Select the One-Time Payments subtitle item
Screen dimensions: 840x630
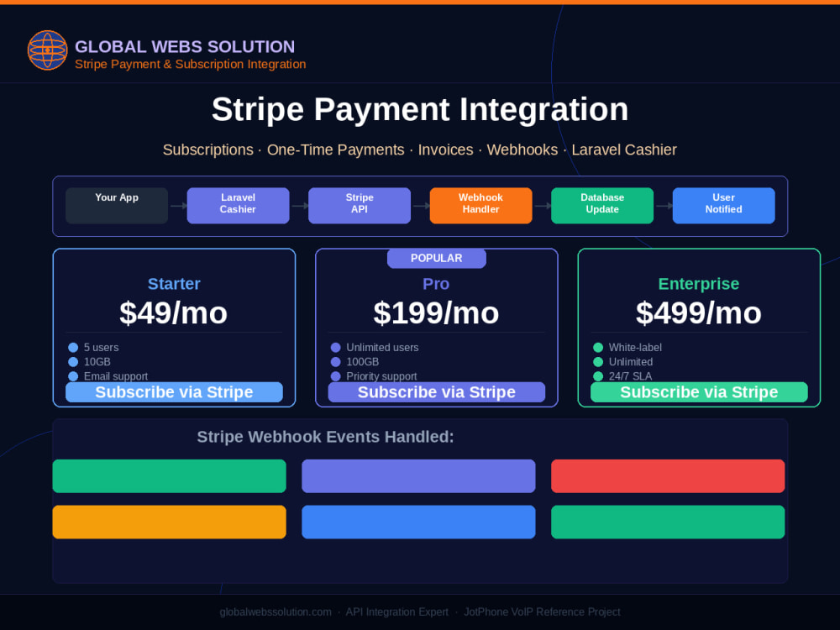[x=335, y=150]
